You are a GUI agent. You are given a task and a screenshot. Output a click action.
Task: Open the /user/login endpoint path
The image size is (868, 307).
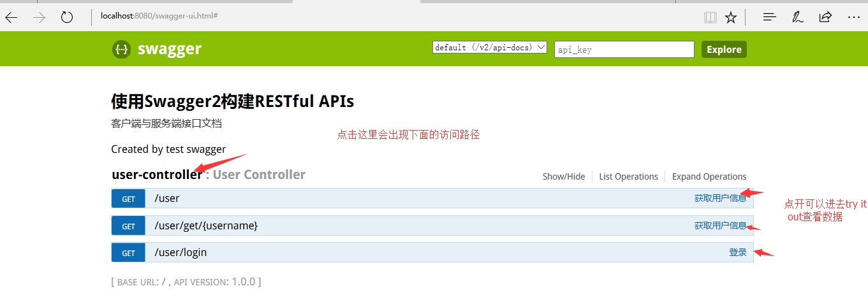coord(180,252)
